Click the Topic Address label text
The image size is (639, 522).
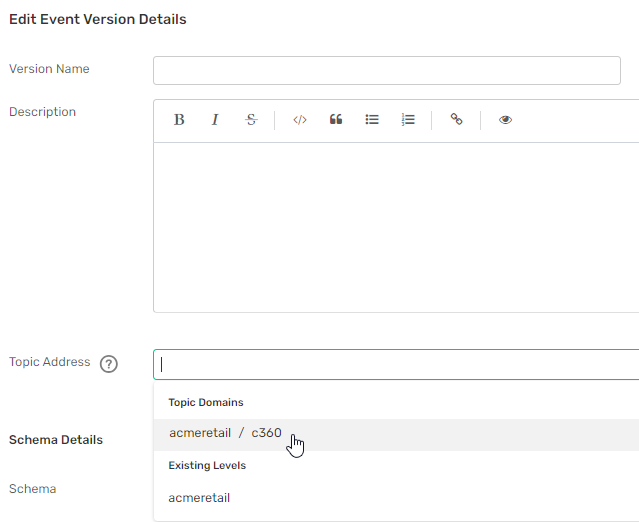point(49,362)
